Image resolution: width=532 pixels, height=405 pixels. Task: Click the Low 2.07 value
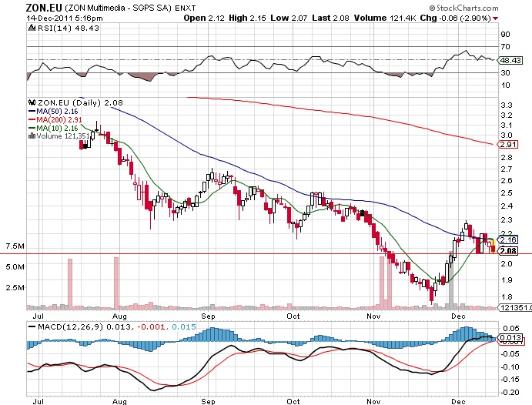pyautogui.click(x=289, y=18)
